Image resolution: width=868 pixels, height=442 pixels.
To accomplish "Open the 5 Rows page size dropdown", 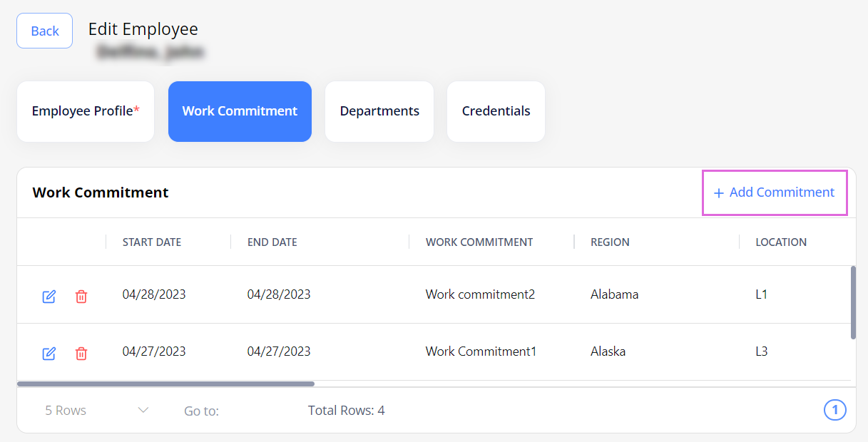I will click(97, 411).
